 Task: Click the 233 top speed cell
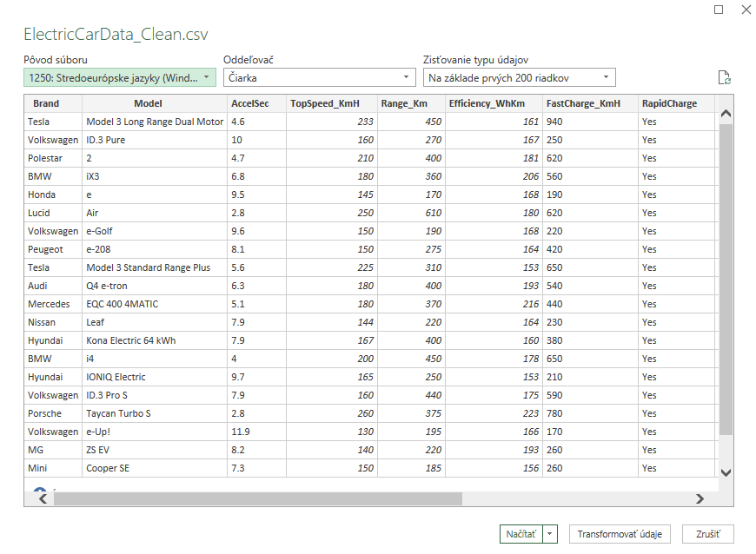332,122
